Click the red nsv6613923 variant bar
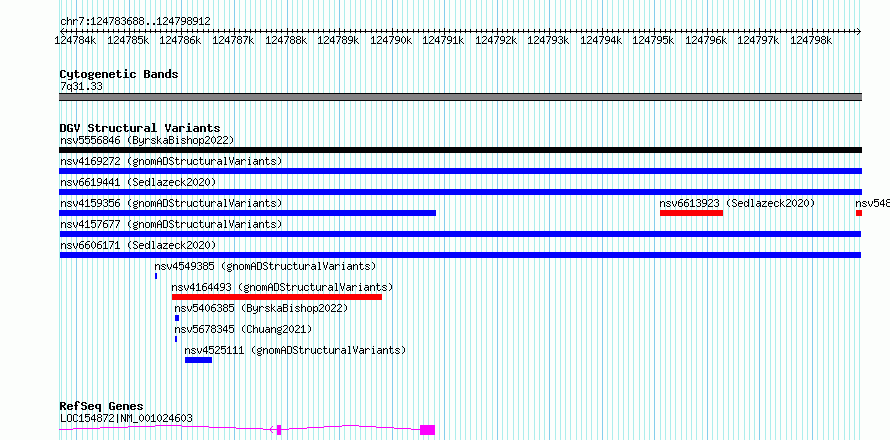 (691, 213)
